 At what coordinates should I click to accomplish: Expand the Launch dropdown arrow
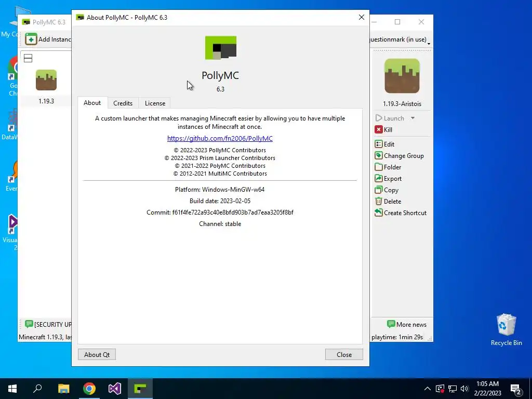pyautogui.click(x=413, y=118)
